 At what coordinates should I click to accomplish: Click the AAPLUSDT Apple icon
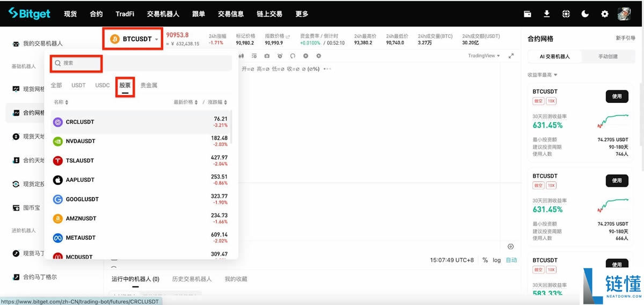(57, 180)
